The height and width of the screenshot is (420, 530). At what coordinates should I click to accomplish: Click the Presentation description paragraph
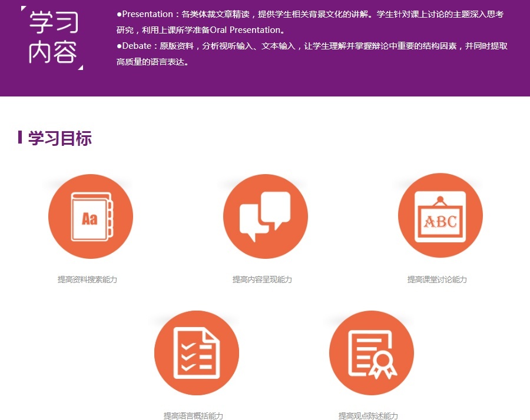(265, 14)
